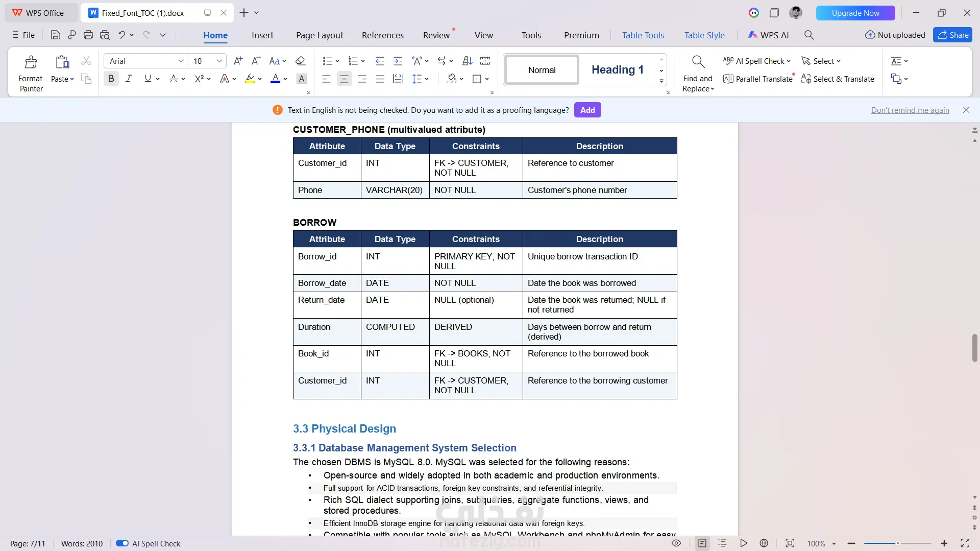Open the References tab

point(383,35)
